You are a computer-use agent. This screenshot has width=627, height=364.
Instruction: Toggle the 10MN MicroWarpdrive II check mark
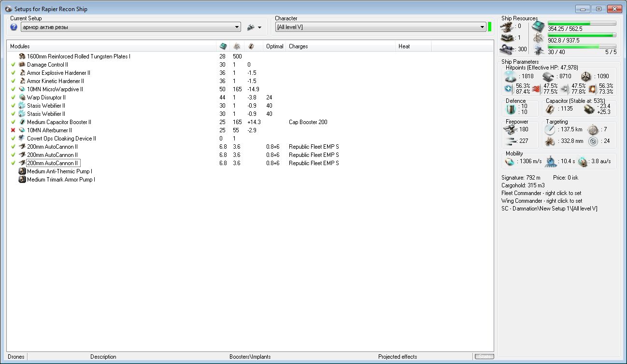coord(13,89)
